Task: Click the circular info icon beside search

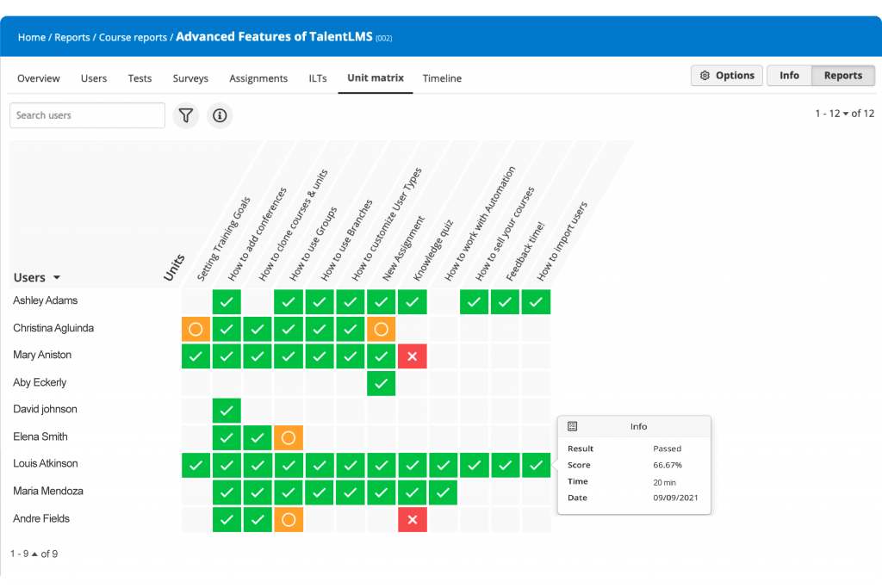Action: click(219, 115)
